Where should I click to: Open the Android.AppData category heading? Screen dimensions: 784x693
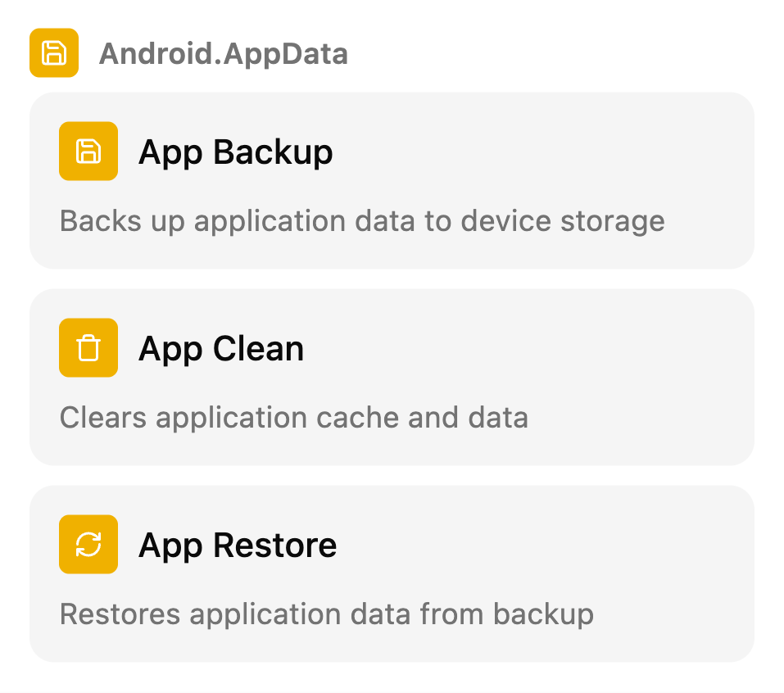(223, 53)
